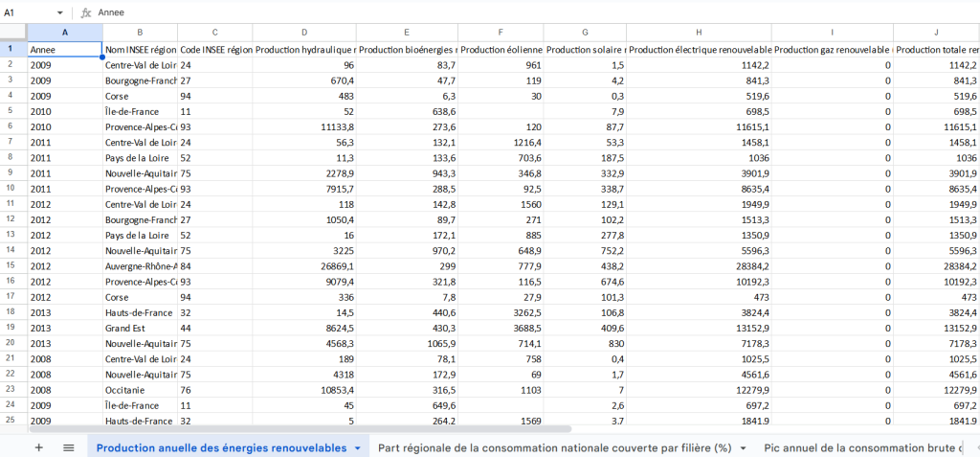
Task: Select column G header
Action: click(x=585, y=32)
